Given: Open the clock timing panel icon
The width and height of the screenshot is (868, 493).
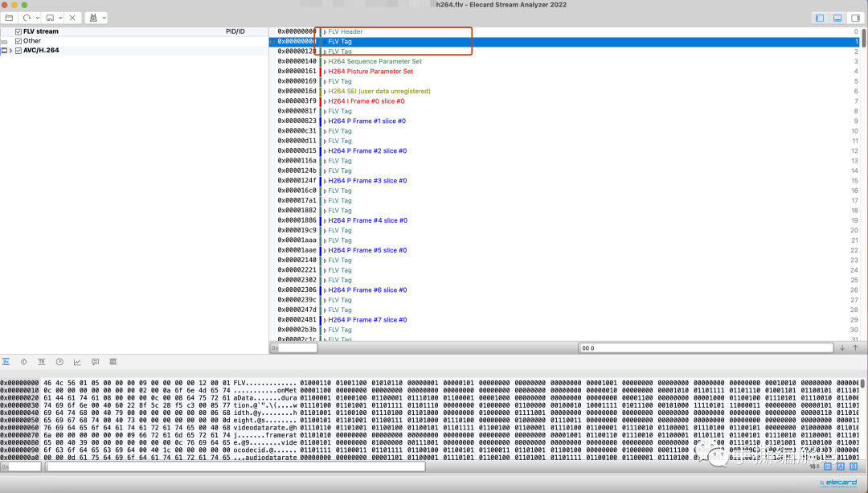Looking at the screenshot, I should tap(59, 362).
